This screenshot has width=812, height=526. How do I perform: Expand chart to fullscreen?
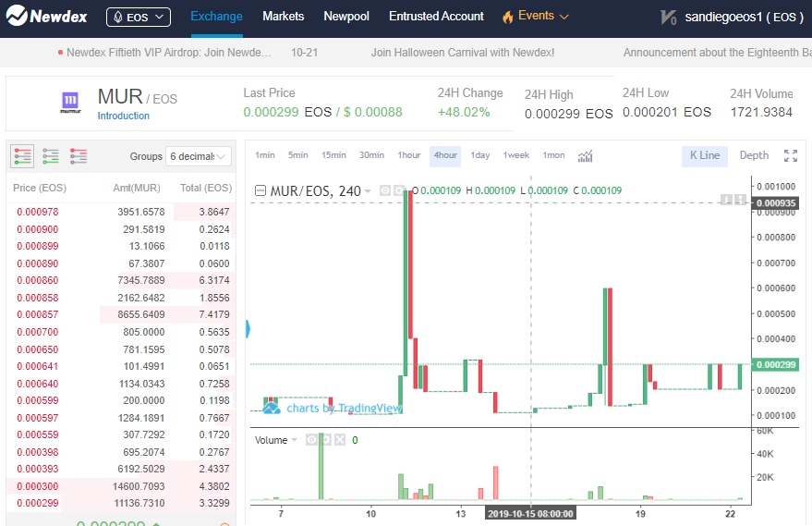pyautogui.click(x=791, y=155)
